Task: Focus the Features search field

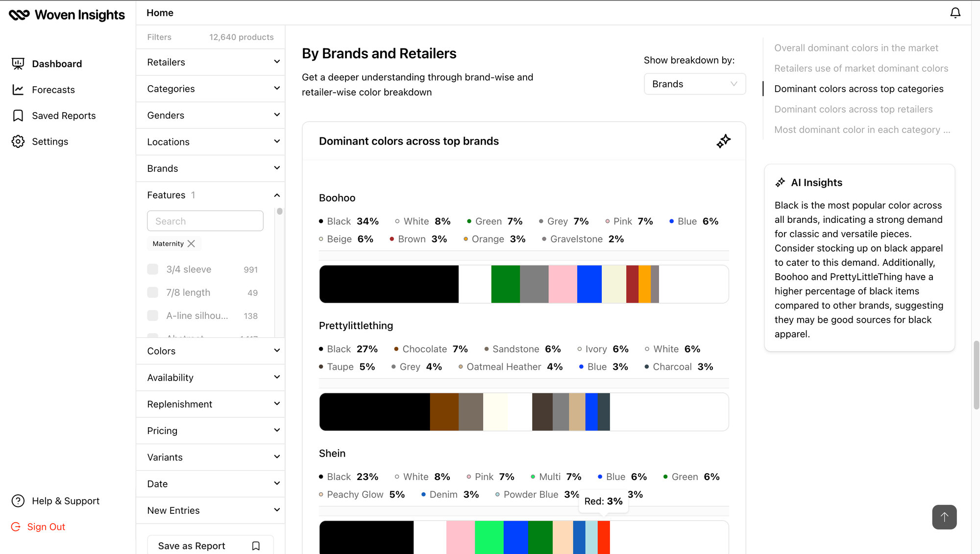Action: (x=205, y=221)
